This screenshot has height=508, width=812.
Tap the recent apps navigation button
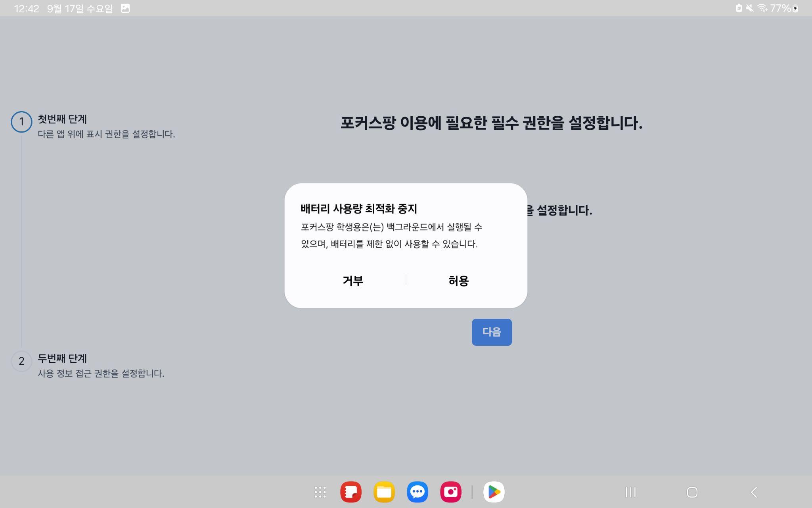(x=630, y=492)
